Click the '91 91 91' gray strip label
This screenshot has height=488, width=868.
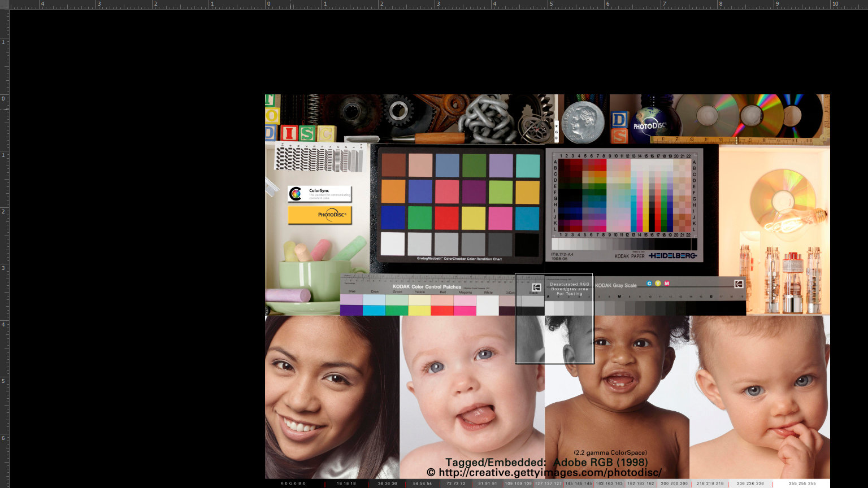point(488,483)
